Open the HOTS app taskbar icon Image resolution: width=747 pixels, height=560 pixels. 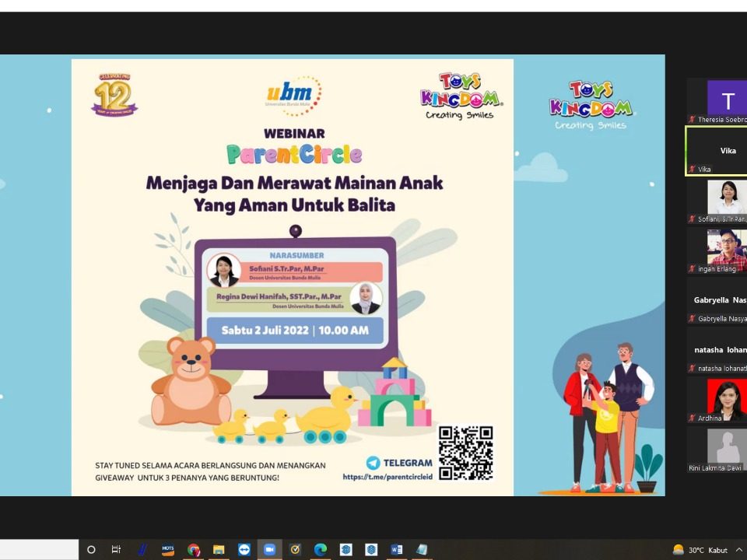pos(168,550)
